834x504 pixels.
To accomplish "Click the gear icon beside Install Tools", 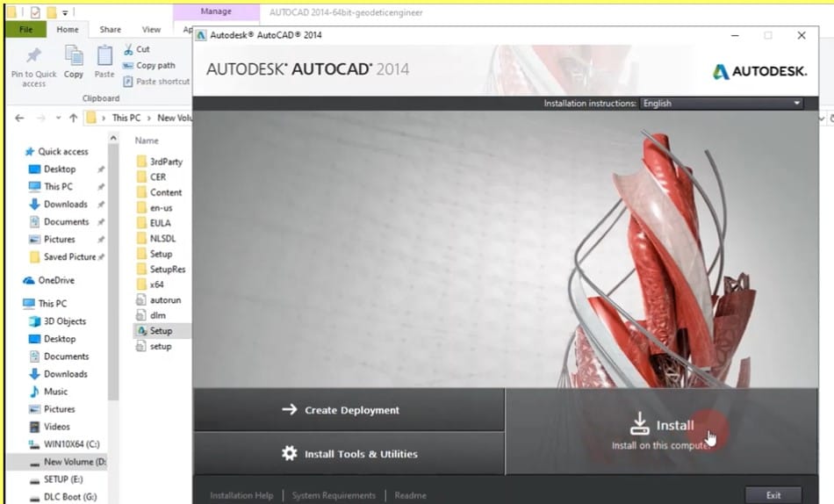I will (290, 453).
